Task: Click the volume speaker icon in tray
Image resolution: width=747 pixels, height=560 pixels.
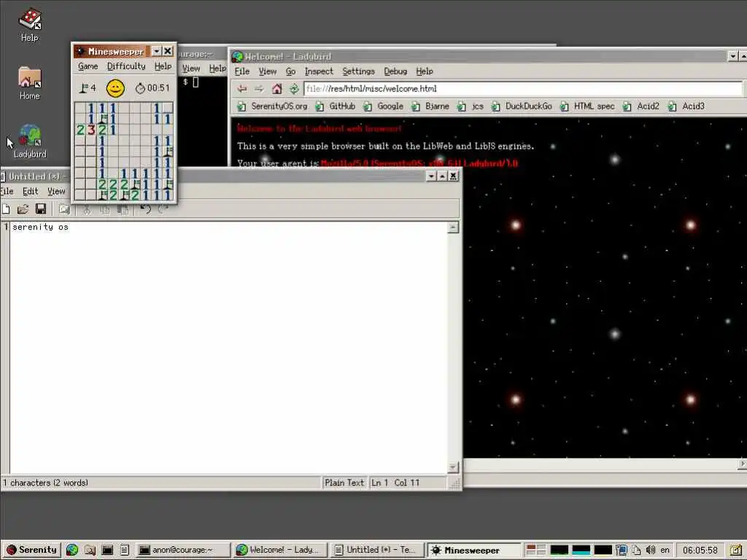Action: pyautogui.click(x=650, y=550)
